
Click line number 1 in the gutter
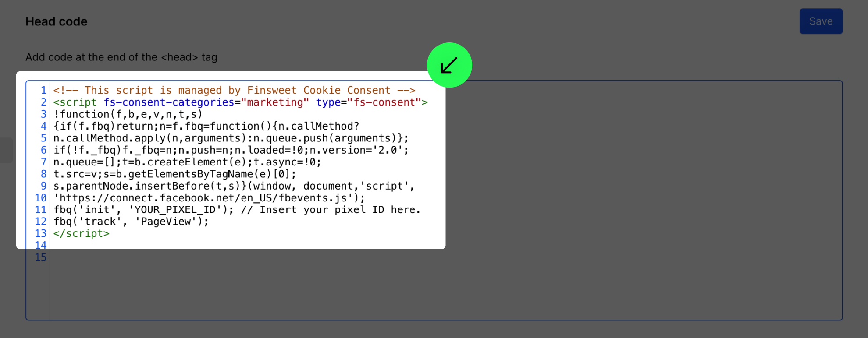point(43,90)
